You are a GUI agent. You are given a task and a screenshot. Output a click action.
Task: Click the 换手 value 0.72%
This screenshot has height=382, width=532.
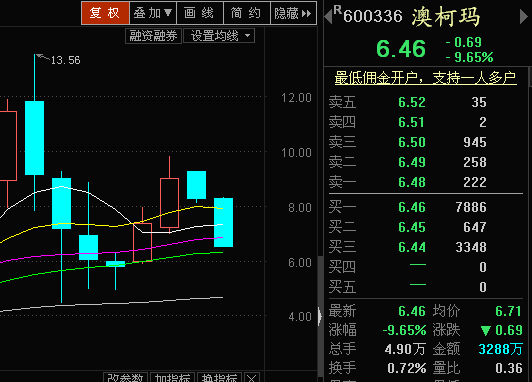coord(406,368)
